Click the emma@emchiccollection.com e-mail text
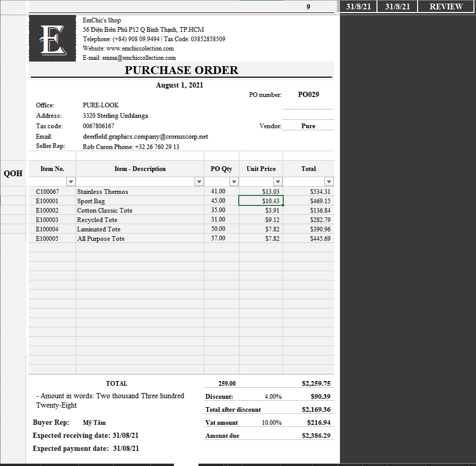Viewport: 476px width, 466px height. point(139,58)
